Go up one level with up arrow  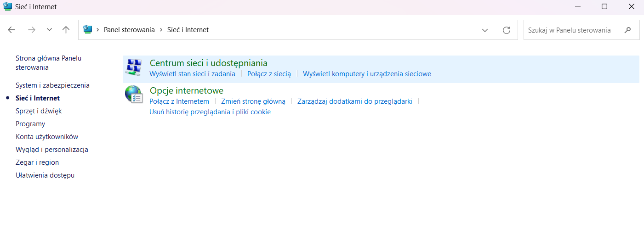[x=66, y=30]
